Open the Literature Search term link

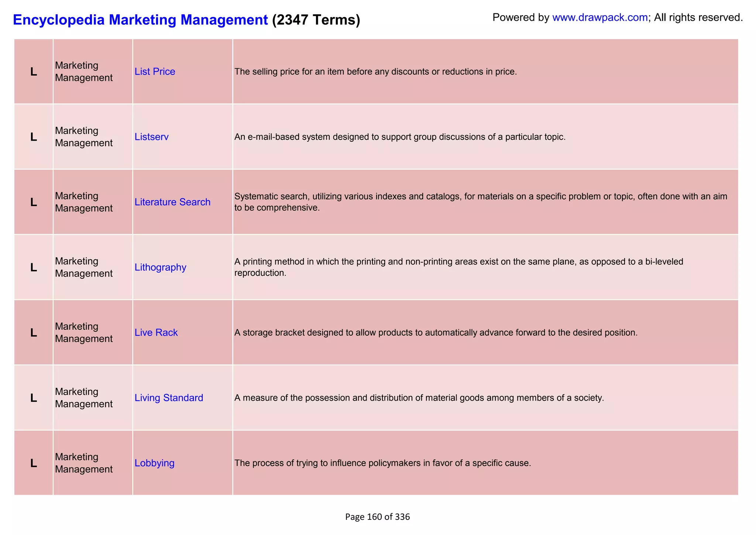pyautogui.click(x=172, y=202)
